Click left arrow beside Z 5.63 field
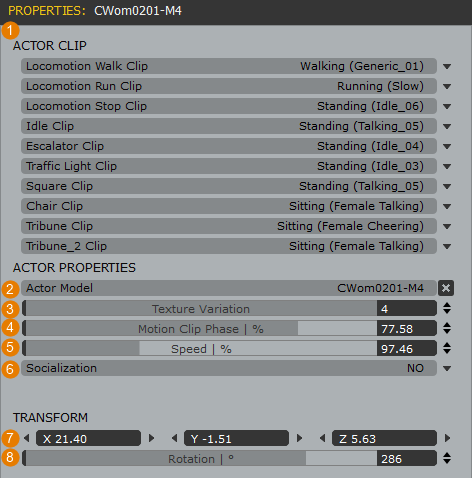The height and width of the screenshot is (478, 472). point(323,438)
